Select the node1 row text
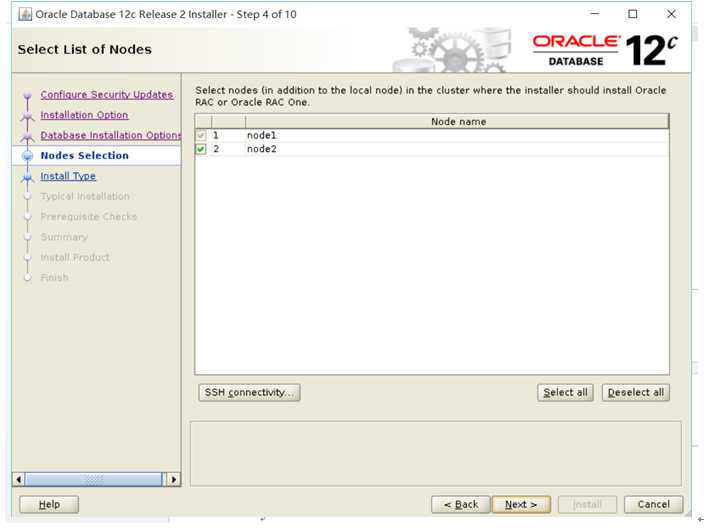Screen dimensions: 704x530 click(261, 135)
